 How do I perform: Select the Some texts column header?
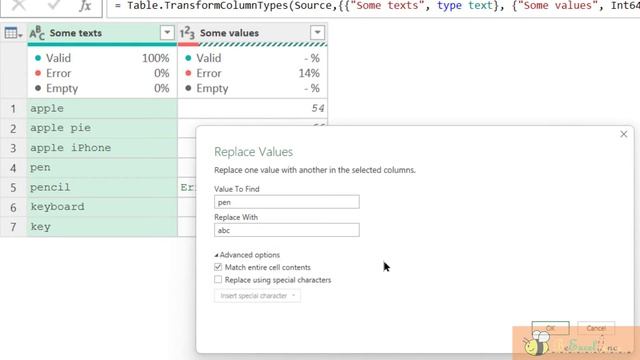click(x=102, y=33)
